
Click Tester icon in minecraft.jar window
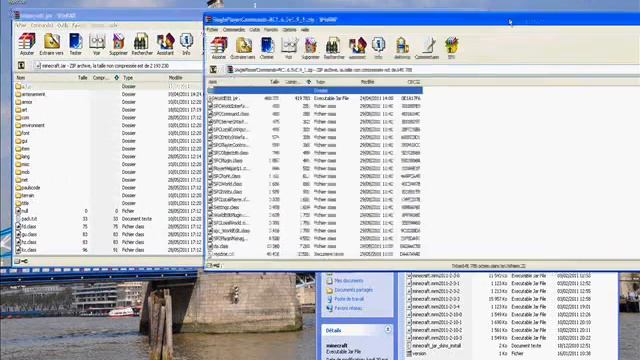click(76, 44)
